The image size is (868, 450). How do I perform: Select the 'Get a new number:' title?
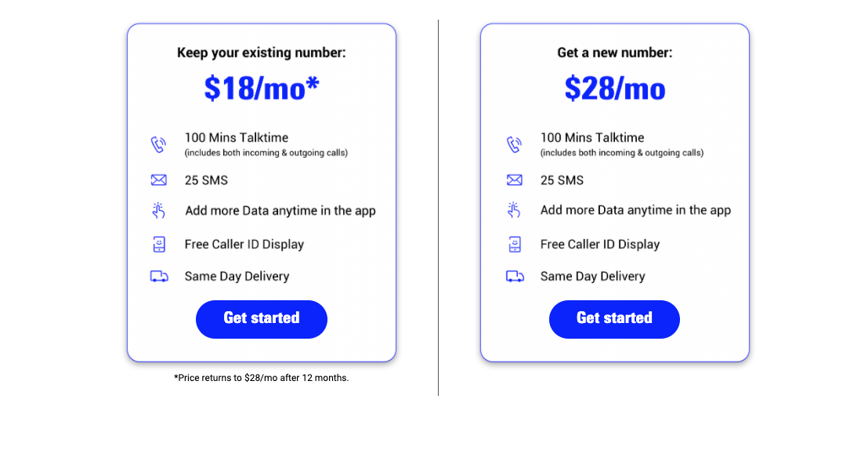click(x=615, y=53)
